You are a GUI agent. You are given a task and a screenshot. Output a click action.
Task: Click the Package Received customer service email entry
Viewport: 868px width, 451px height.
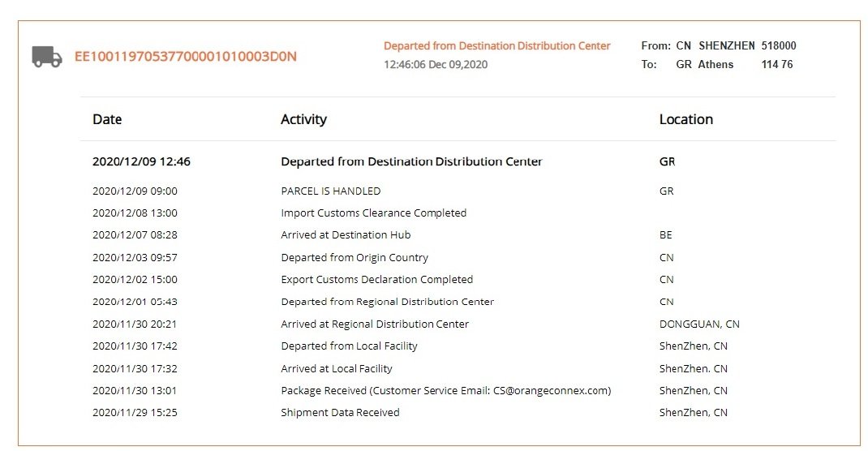[x=445, y=391]
